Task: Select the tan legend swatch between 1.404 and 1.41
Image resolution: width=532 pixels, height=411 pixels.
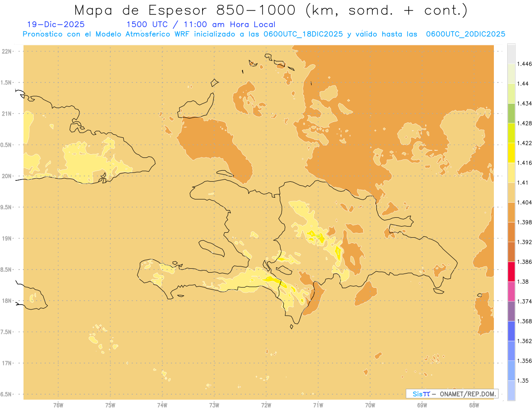Action: (x=511, y=192)
